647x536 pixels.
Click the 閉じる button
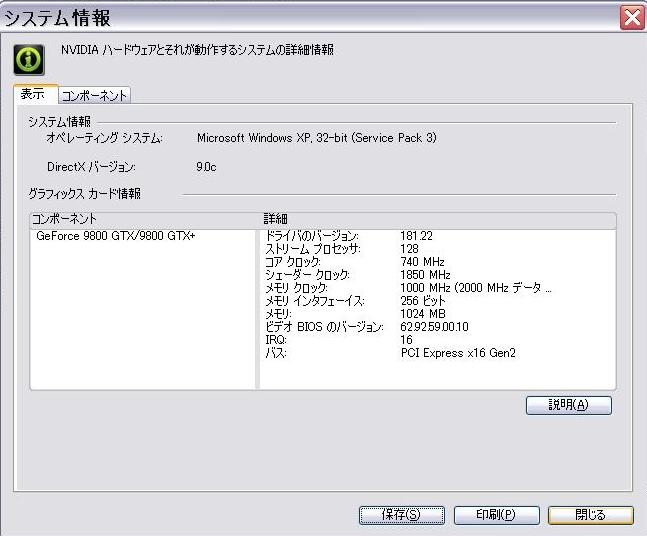tap(590, 515)
